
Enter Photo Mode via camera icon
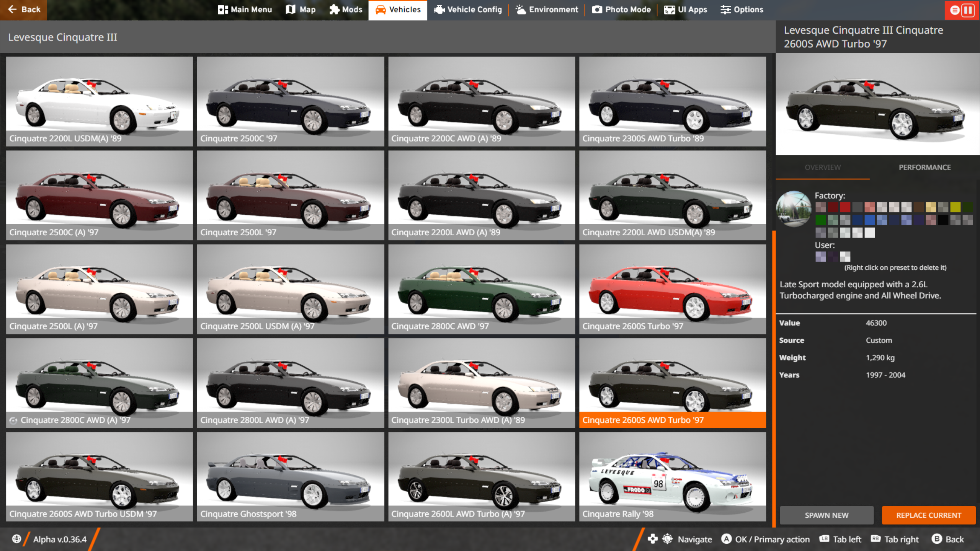pyautogui.click(x=621, y=10)
